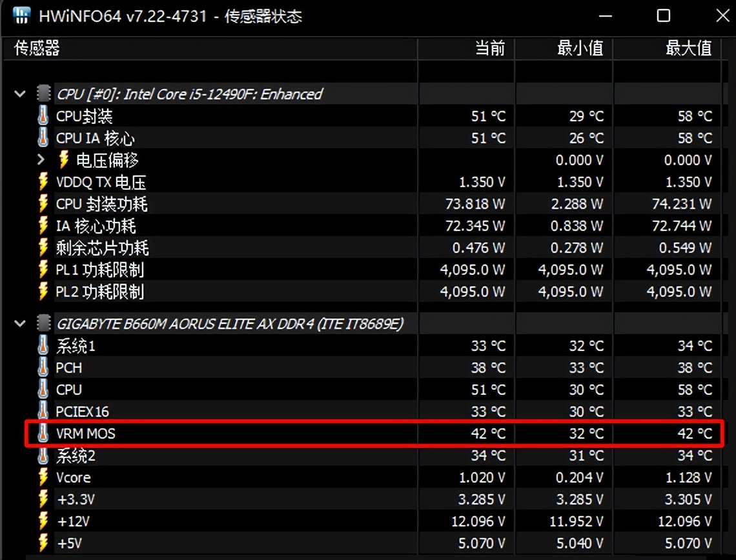Click the 72.345 W current value
This screenshot has width=736, height=560.
pyautogui.click(x=475, y=226)
